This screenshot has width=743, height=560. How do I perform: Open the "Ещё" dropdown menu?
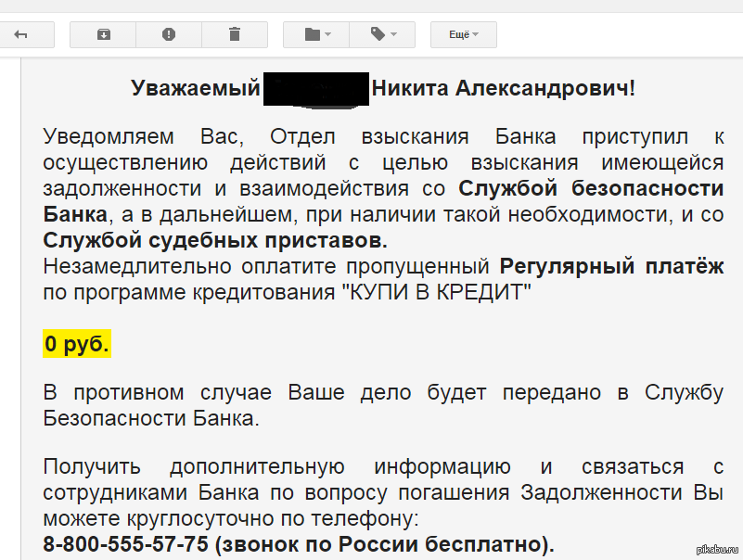pyautogui.click(x=463, y=34)
